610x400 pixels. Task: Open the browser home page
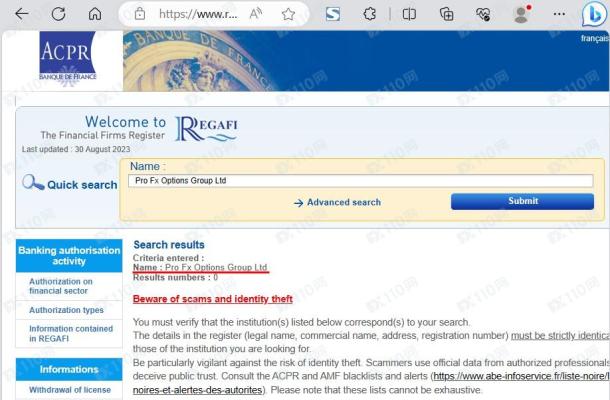[x=95, y=14]
